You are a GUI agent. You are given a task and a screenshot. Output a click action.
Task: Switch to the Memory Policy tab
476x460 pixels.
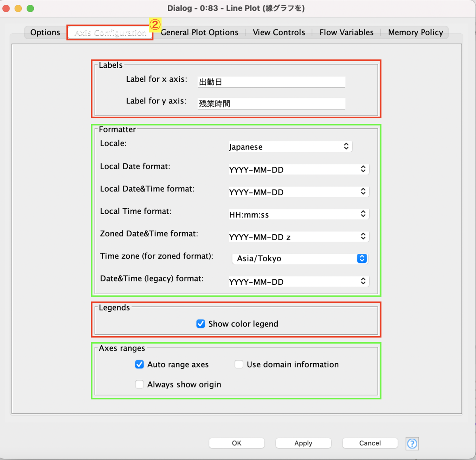(x=415, y=33)
